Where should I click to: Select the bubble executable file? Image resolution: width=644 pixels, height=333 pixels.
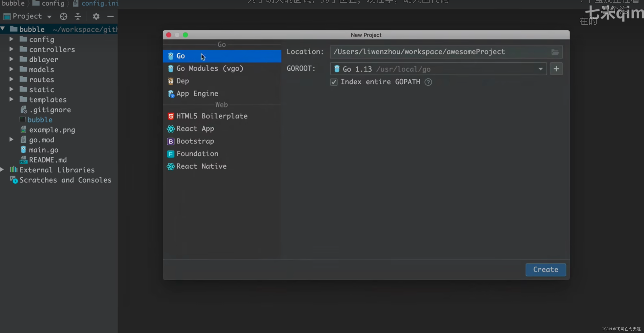[x=40, y=120]
